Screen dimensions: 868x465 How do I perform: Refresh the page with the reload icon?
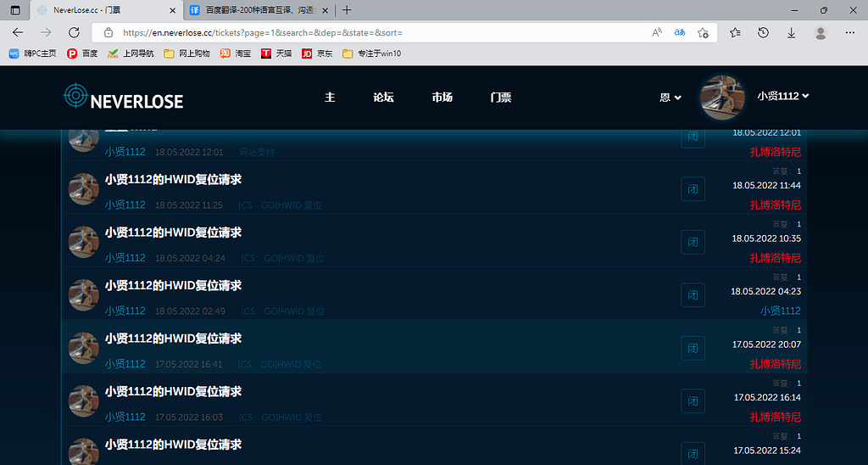(x=74, y=32)
